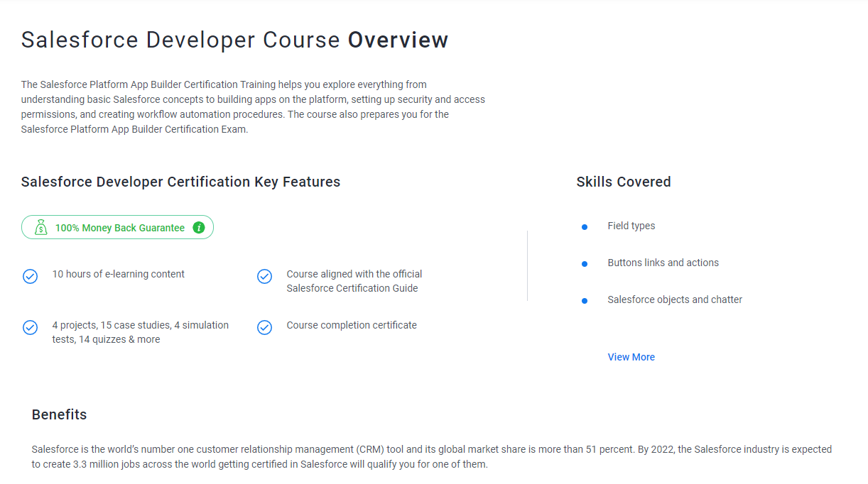Click the Buttons links and actions skill
The height and width of the screenshot is (484, 868).
[663, 263]
